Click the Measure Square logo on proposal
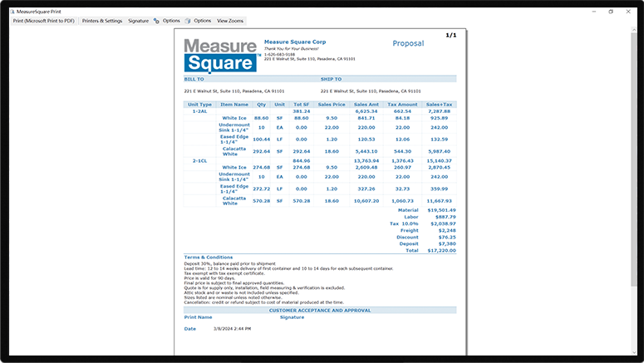 tap(220, 54)
